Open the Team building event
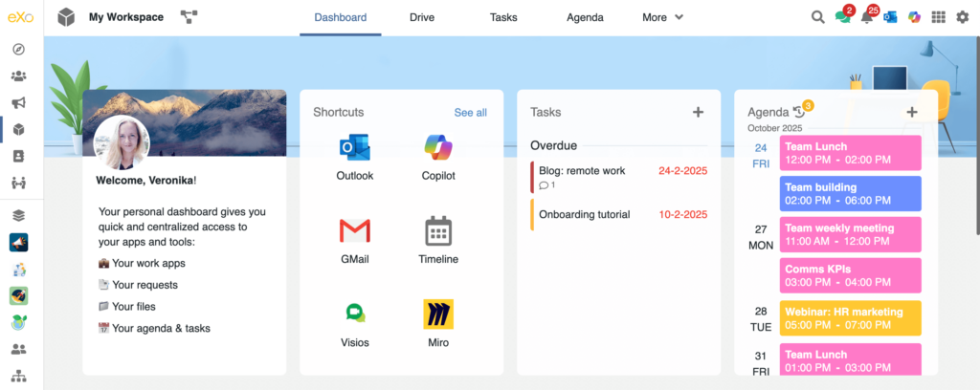 click(x=850, y=194)
